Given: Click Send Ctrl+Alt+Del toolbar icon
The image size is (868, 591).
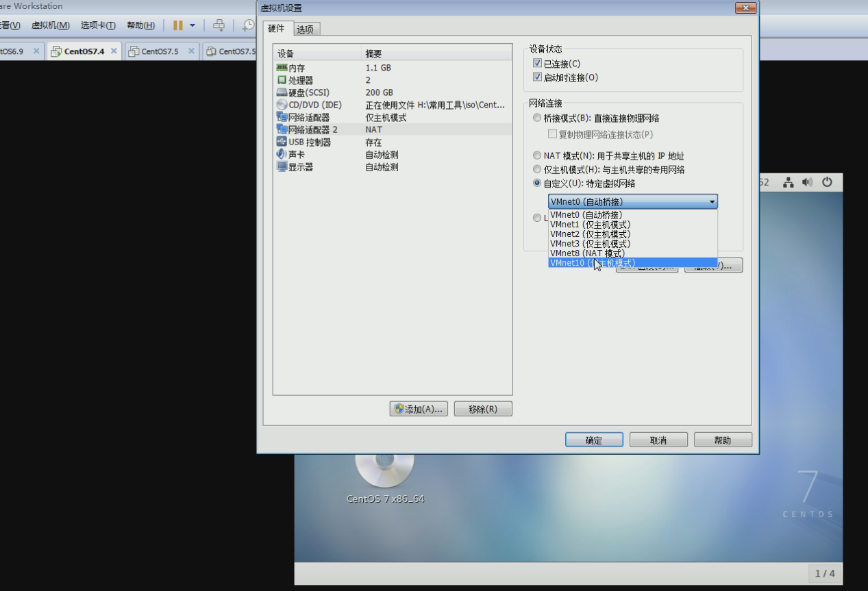Looking at the screenshot, I should 219,25.
